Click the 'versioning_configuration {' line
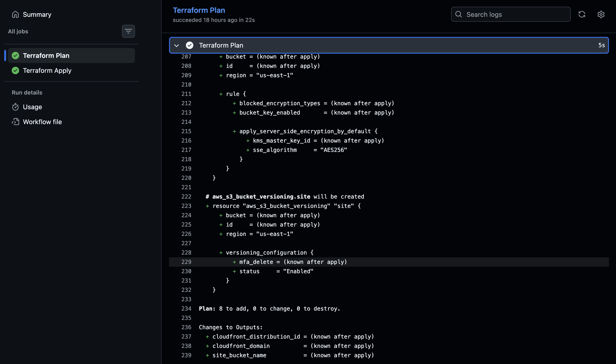Image resolution: width=616 pixels, height=364 pixels. [266, 253]
